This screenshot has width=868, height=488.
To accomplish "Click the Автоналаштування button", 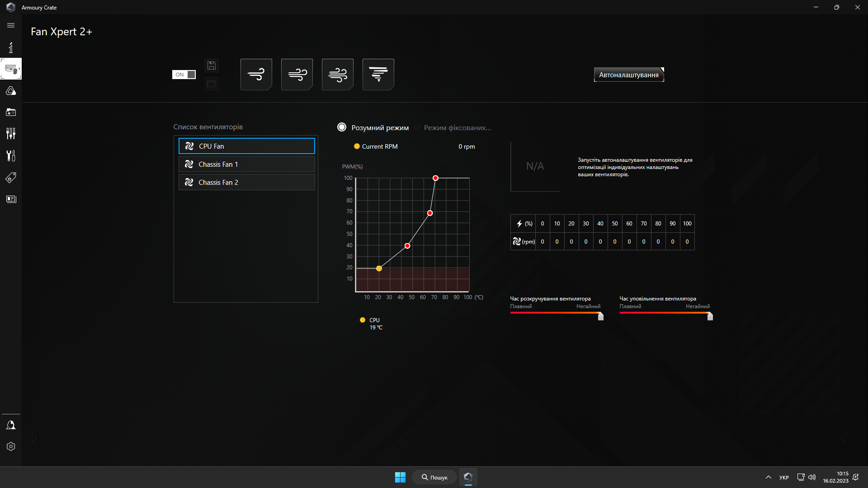I will (x=629, y=75).
